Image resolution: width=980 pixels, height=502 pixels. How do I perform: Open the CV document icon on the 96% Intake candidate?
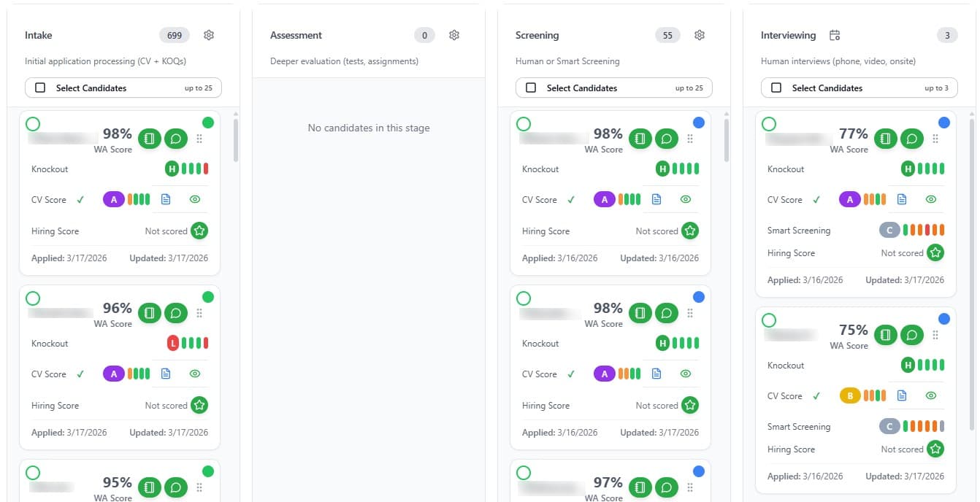(x=165, y=373)
